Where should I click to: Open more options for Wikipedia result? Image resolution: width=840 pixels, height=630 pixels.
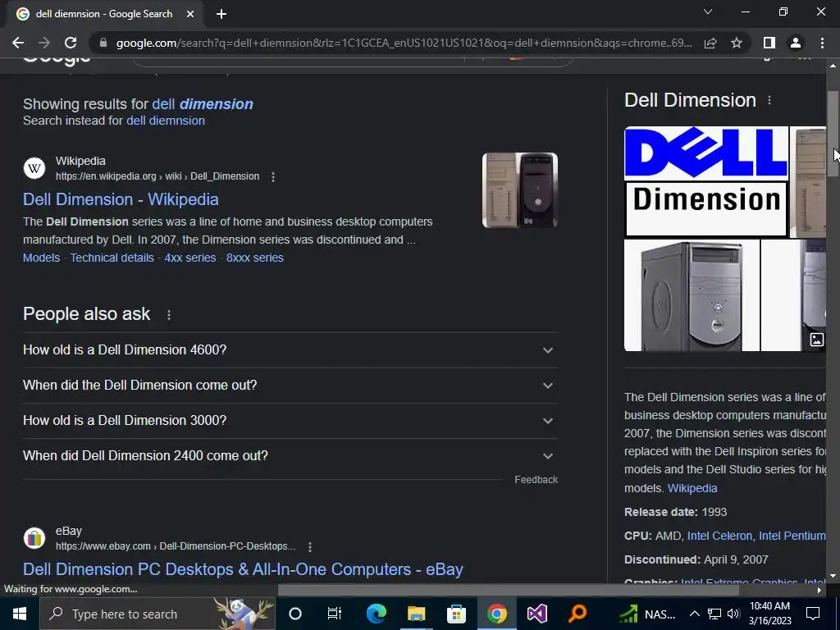273,177
